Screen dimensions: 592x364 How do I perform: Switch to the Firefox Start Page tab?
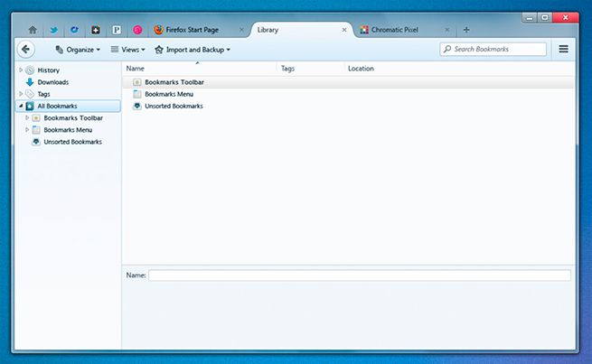click(198, 30)
